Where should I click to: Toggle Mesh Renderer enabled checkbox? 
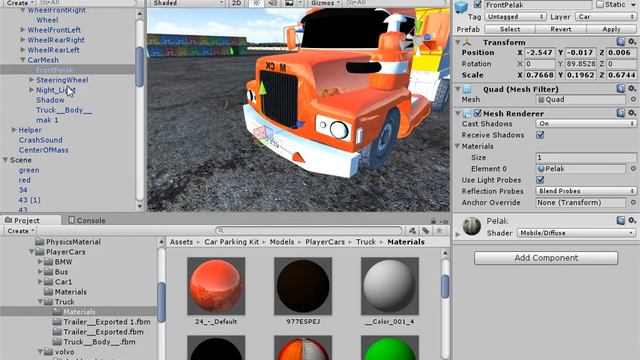[477, 113]
